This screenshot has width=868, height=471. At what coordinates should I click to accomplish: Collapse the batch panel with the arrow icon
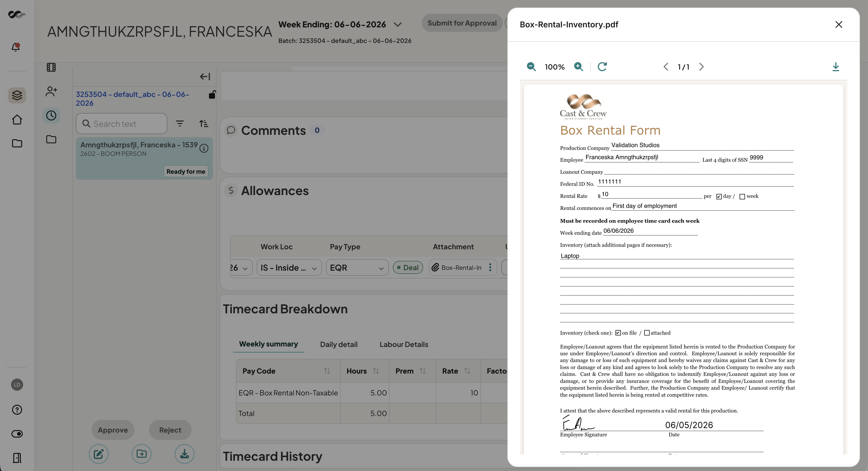(205, 77)
